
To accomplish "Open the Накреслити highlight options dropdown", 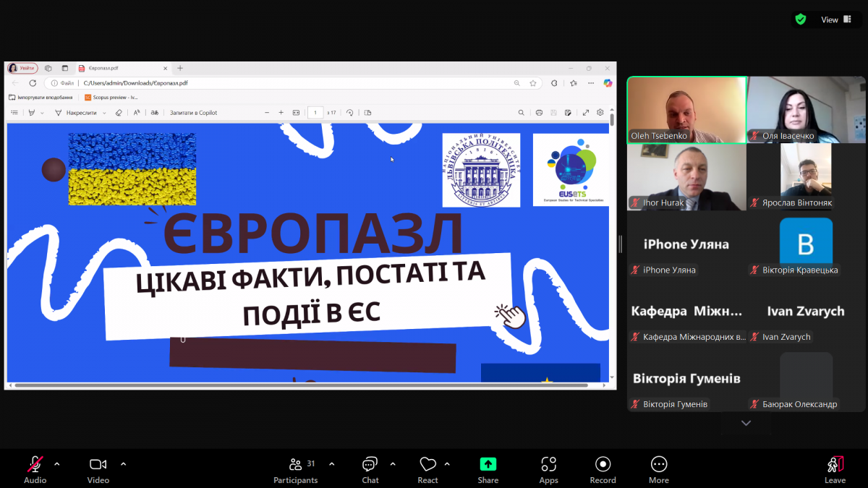I will pos(103,112).
